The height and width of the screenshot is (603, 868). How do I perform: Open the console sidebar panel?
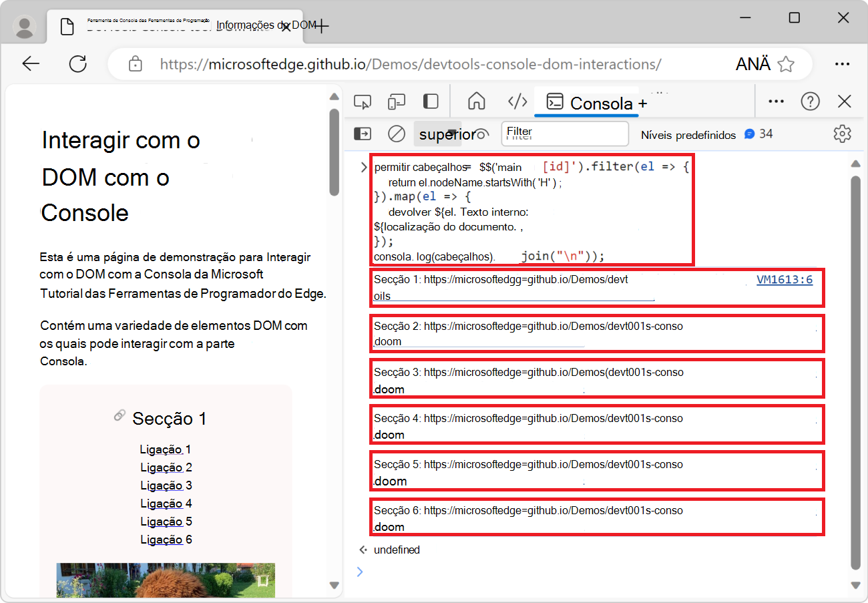[363, 134]
